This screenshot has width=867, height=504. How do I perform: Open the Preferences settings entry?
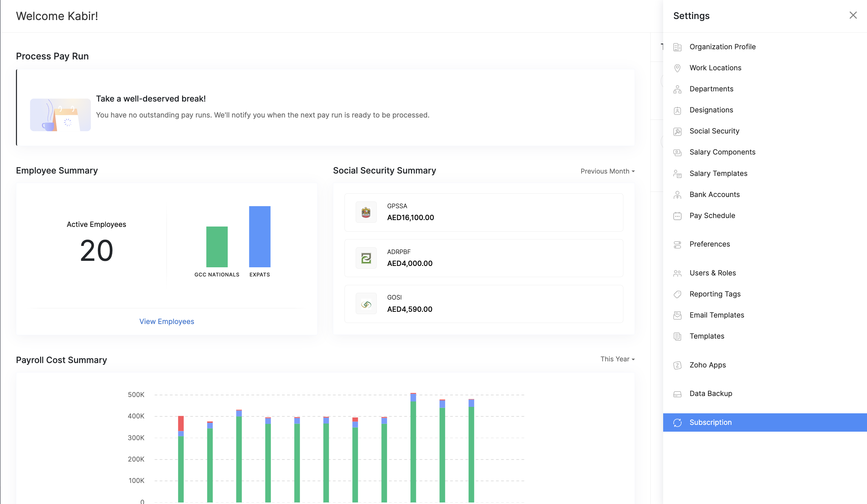click(x=709, y=244)
